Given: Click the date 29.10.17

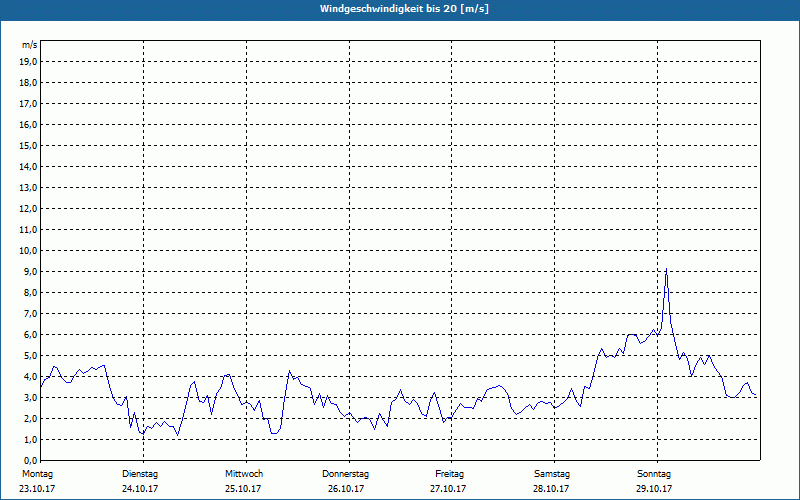Looking at the screenshot, I should coord(654,489).
